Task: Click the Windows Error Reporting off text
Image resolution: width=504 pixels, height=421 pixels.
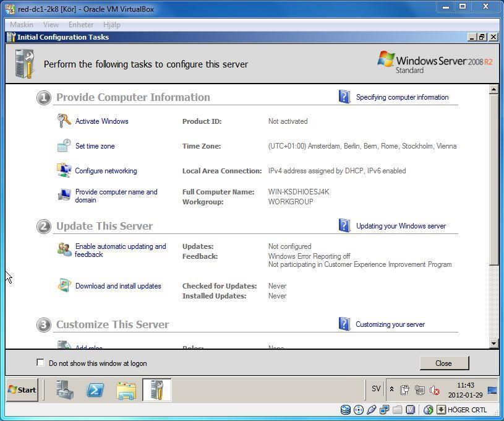Action: (309, 256)
